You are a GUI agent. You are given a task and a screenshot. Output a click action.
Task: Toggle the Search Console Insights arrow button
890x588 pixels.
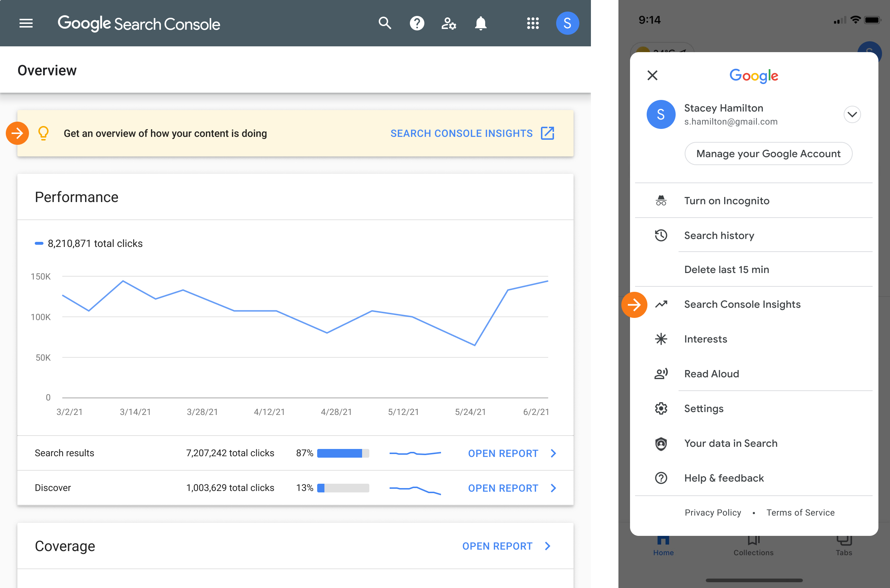633,304
